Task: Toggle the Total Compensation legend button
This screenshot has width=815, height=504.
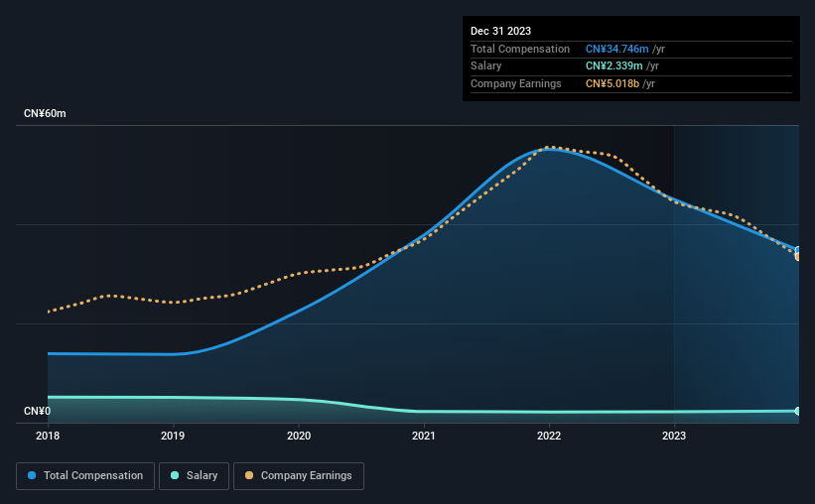Action: [x=85, y=476]
